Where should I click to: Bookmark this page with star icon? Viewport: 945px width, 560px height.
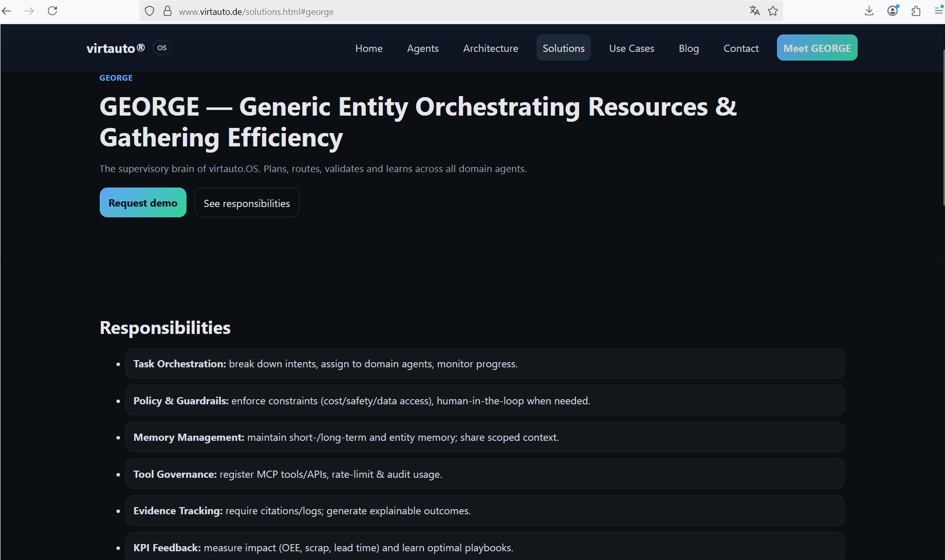pyautogui.click(x=773, y=11)
